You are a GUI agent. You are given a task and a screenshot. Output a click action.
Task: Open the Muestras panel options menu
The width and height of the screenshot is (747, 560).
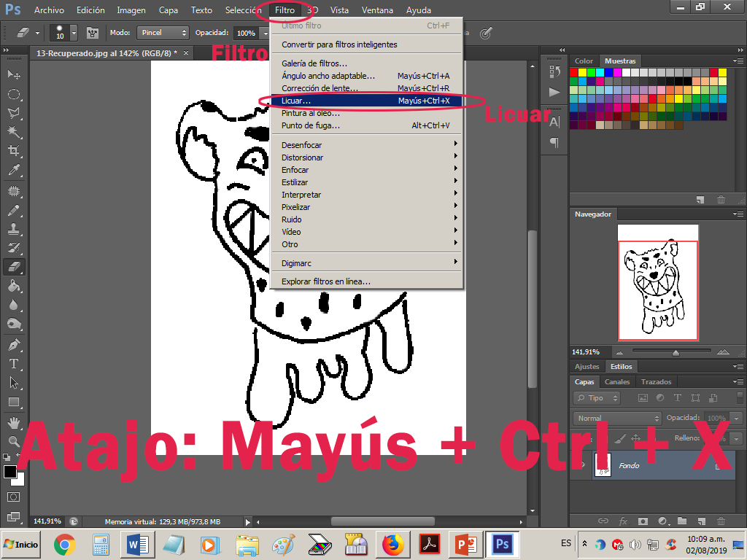point(738,61)
